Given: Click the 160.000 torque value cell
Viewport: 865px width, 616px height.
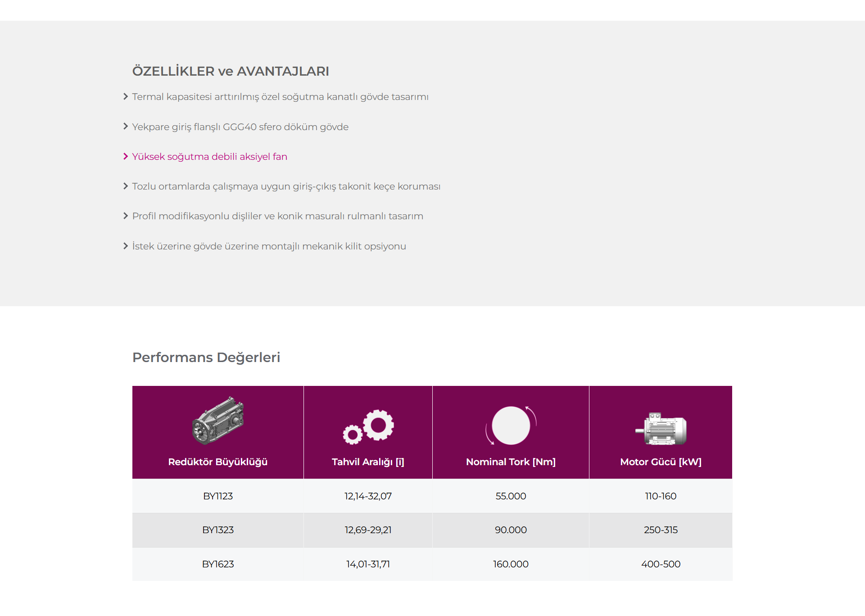Looking at the screenshot, I should pyautogui.click(x=511, y=564).
